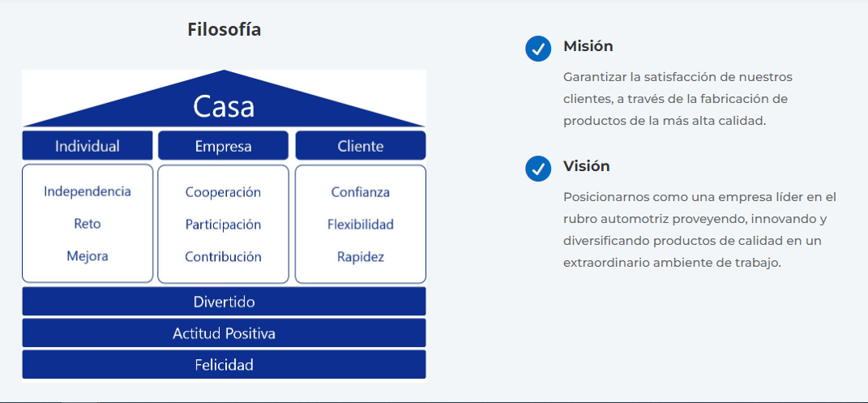The height and width of the screenshot is (403, 868).
Task: Click the Visión heading
Action: [586, 166]
